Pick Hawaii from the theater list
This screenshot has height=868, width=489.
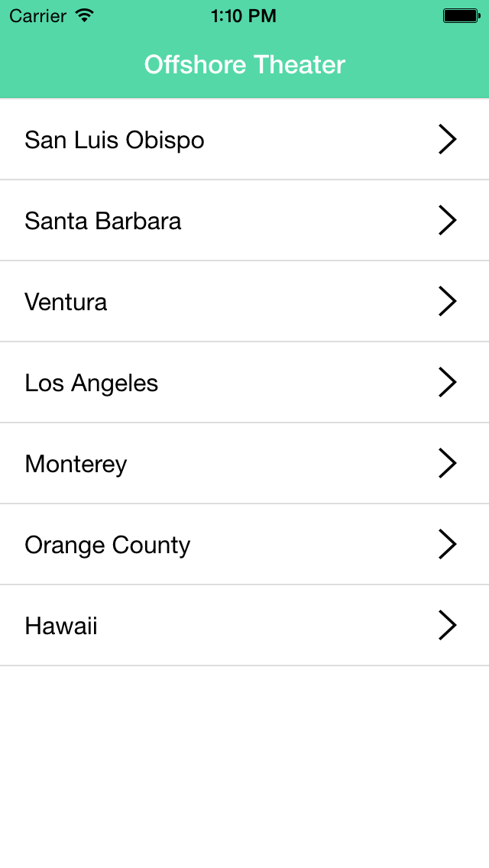61,627
